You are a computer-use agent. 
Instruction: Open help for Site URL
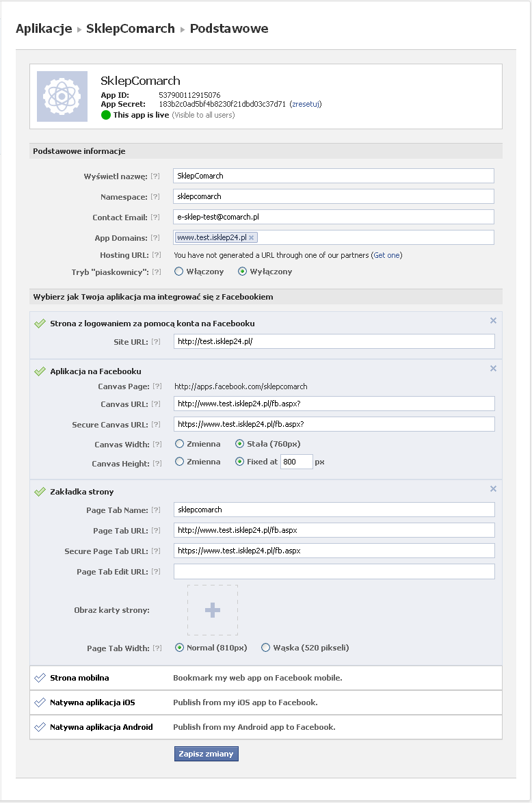tap(156, 341)
